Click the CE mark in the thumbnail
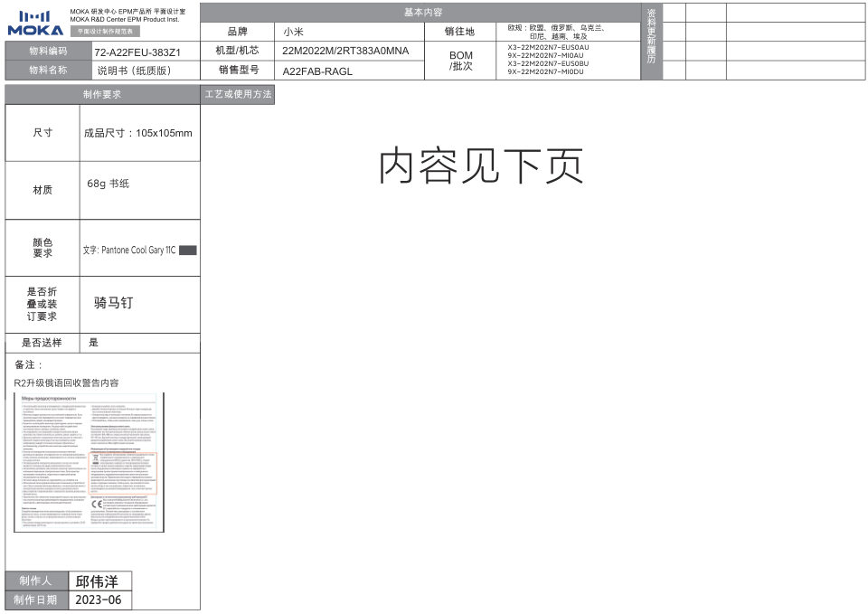Viewport: 868px width, 614px height. pos(97,504)
